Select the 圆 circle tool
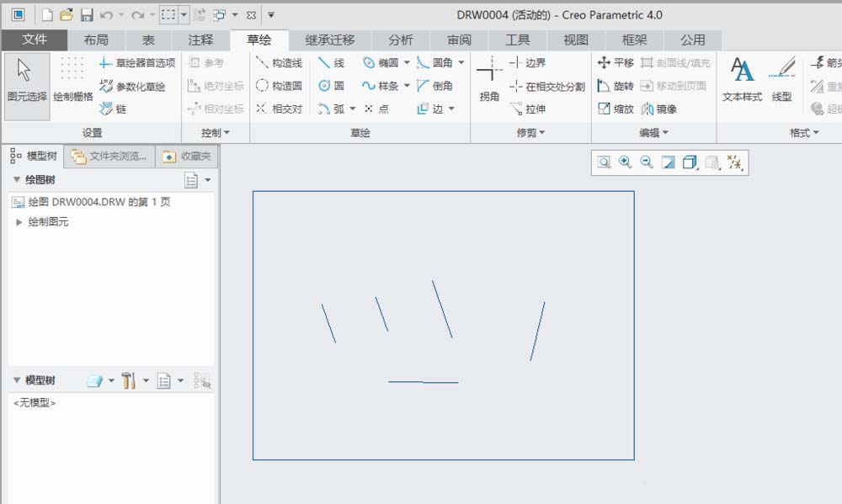Screen dimensions: 842x504 tap(331, 86)
